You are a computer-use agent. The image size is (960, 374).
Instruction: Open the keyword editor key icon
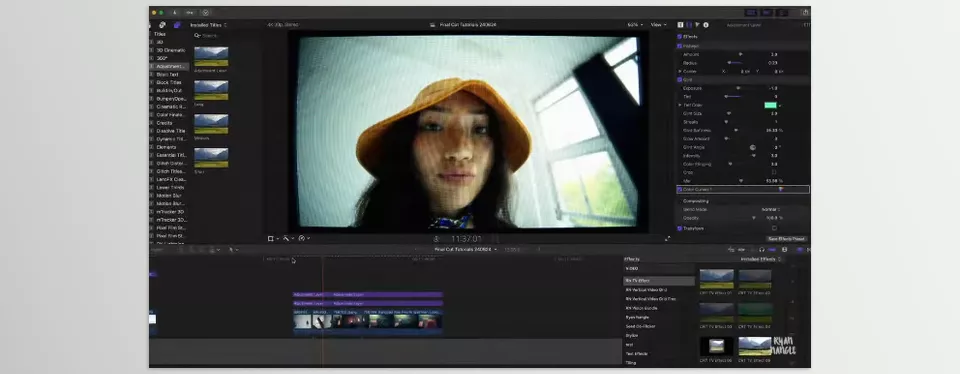pos(190,12)
